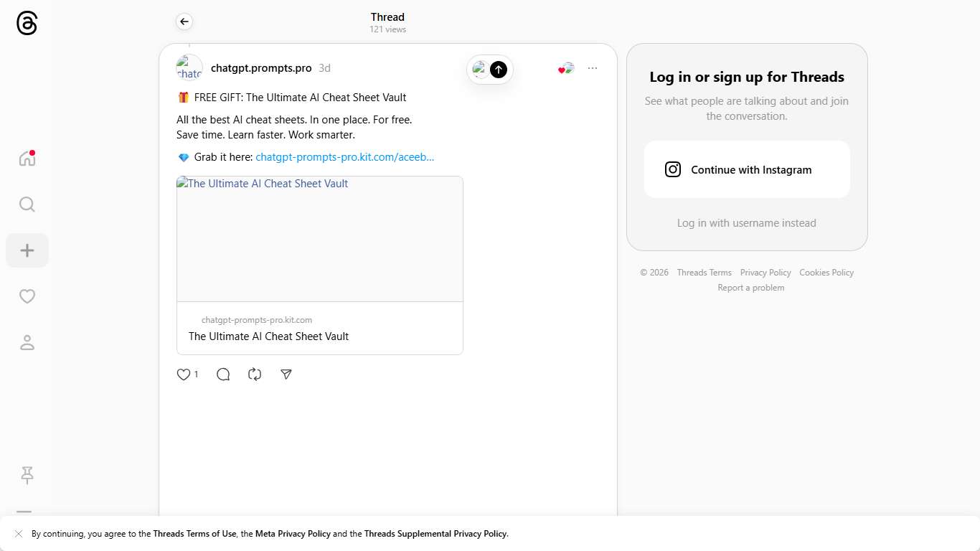Screen dimensions: 980x551
Task: Go to Home feed in sidebar
Action: (27, 159)
